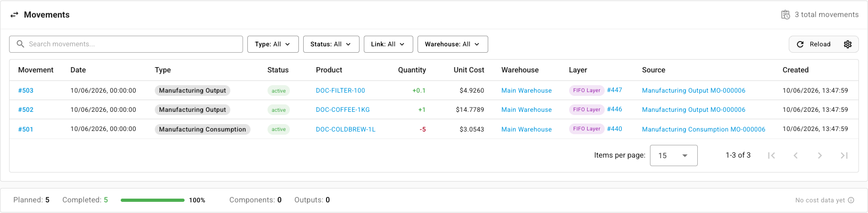Open the Warehouse: All filter dropdown

pos(452,44)
